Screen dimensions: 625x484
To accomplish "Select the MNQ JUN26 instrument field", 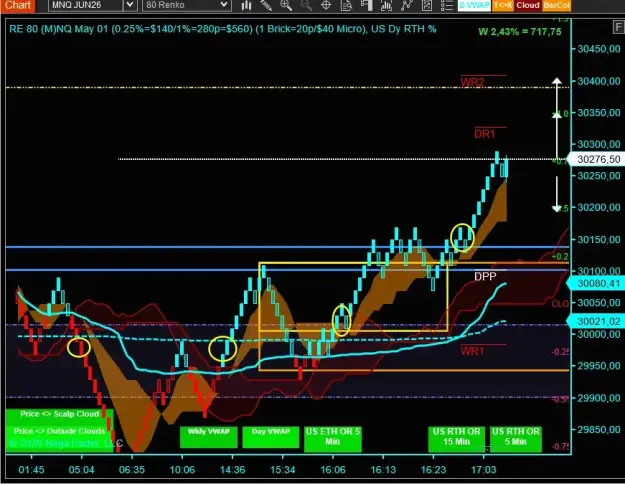I will (x=86, y=5).
